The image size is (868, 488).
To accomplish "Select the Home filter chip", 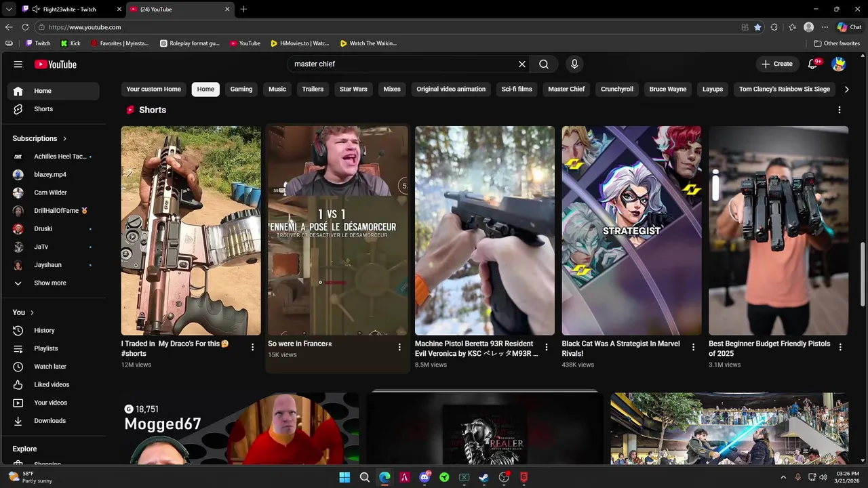I will pyautogui.click(x=205, y=89).
